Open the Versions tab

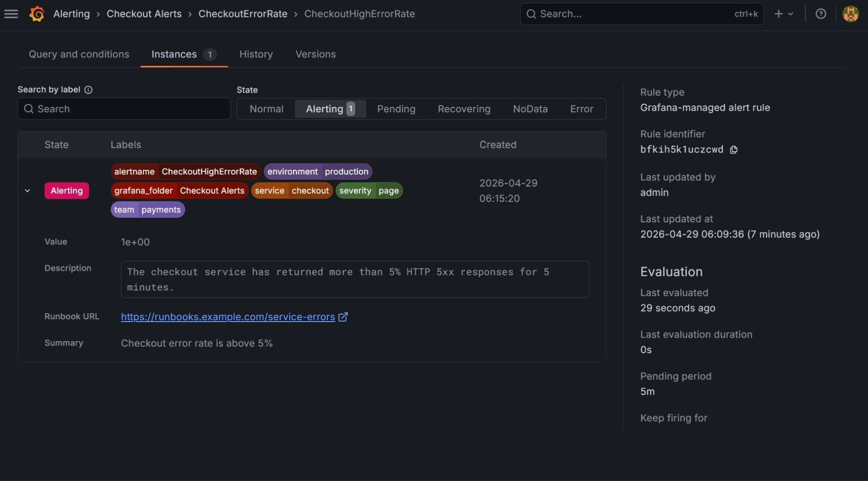pos(315,55)
